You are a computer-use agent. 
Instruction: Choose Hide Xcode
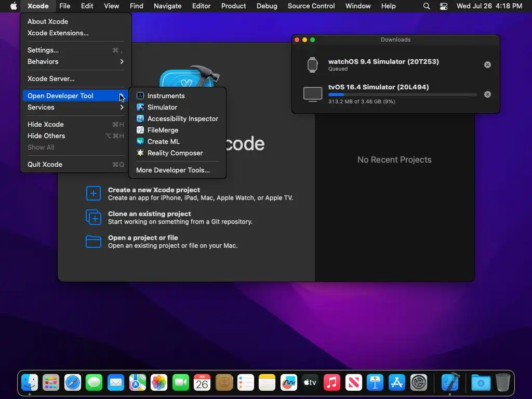pos(76,124)
